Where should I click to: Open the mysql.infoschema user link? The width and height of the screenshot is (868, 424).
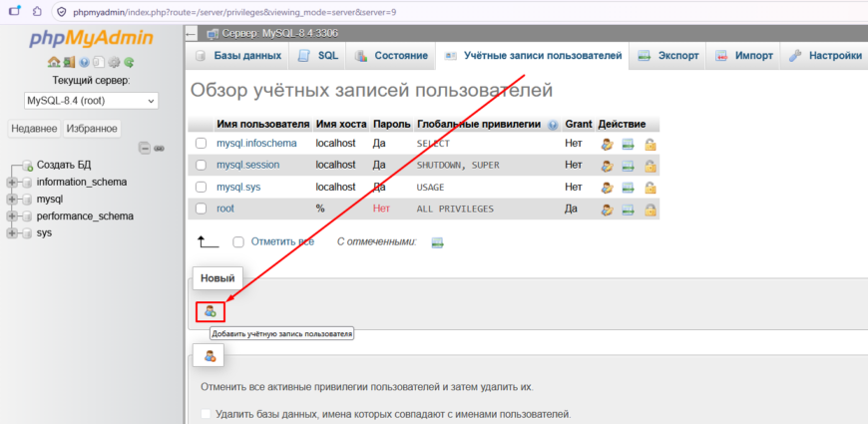(x=256, y=144)
